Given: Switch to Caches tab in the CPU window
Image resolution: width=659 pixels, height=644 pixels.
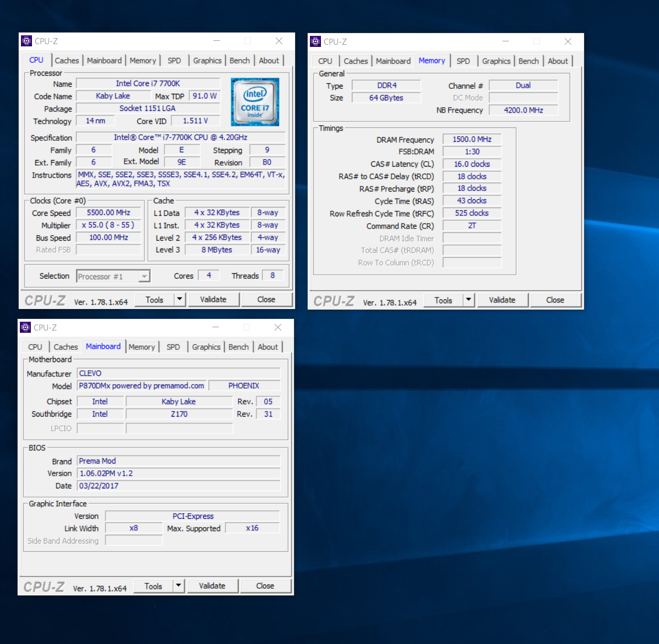Looking at the screenshot, I should tap(67, 61).
